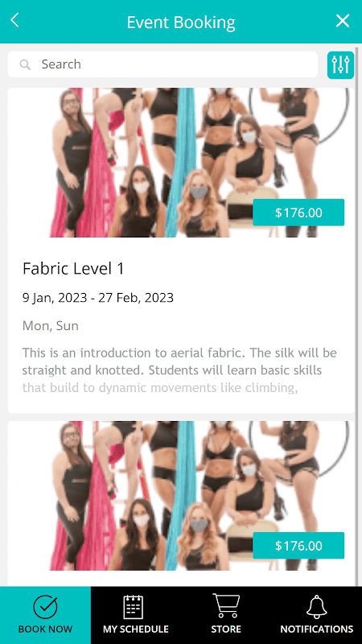Image resolution: width=362 pixels, height=644 pixels.
Task: Click the 9 Jan - 27 Feb date range
Action: point(97,297)
